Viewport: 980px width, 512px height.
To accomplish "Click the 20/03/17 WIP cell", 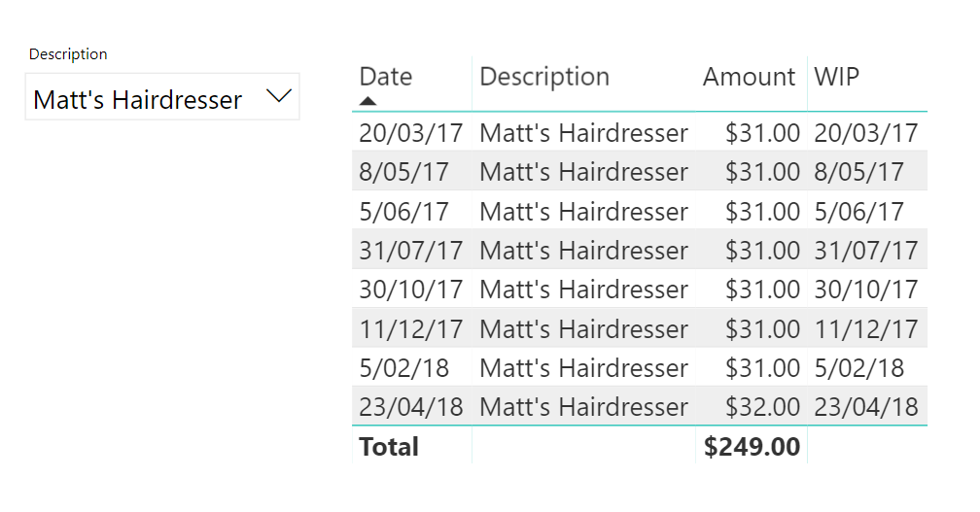I will 865,133.
